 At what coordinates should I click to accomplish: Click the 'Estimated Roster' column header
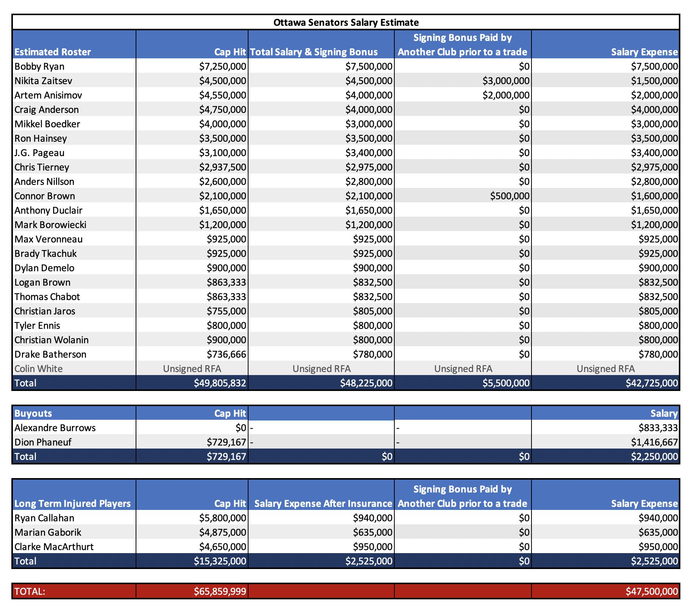click(x=74, y=44)
